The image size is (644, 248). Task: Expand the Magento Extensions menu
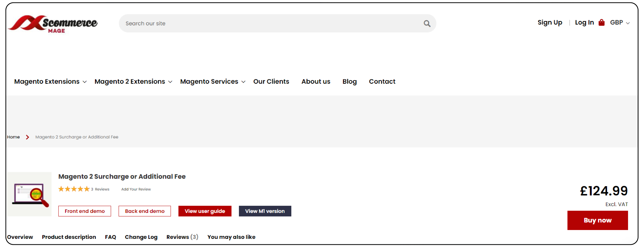[x=50, y=81]
